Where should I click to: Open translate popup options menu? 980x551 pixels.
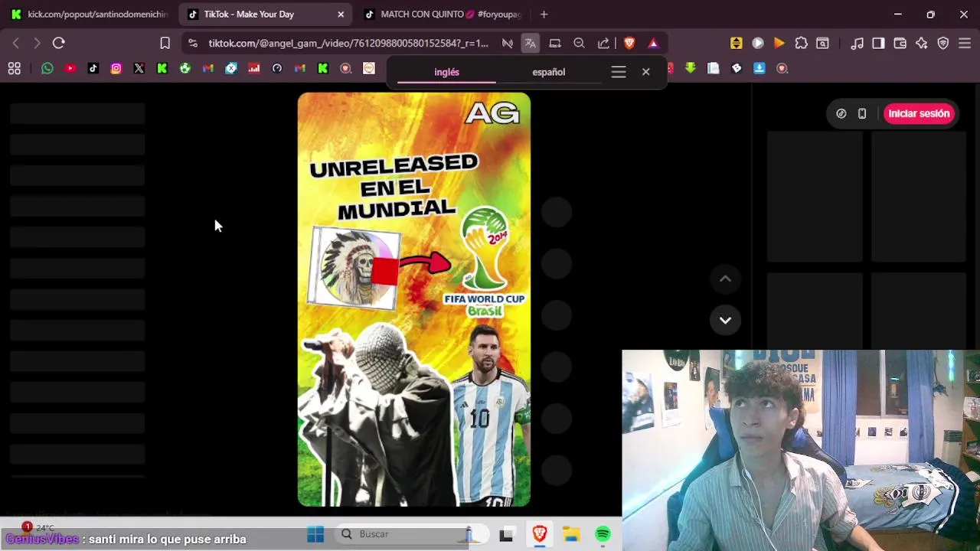pyautogui.click(x=619, y=72)
